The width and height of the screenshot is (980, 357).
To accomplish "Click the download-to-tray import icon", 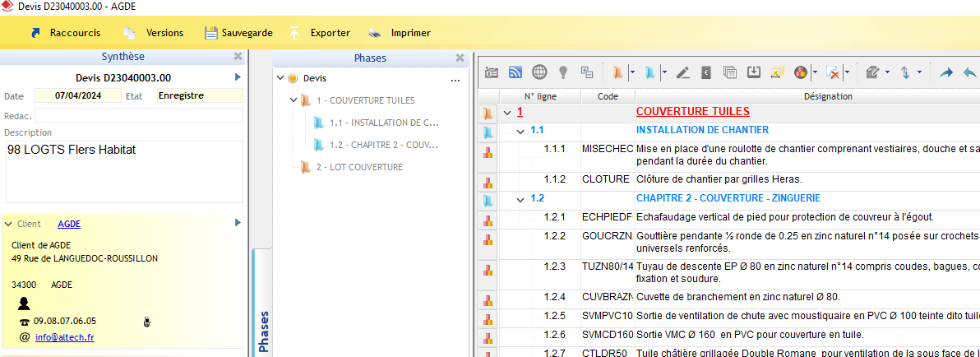I will point(753,72).
